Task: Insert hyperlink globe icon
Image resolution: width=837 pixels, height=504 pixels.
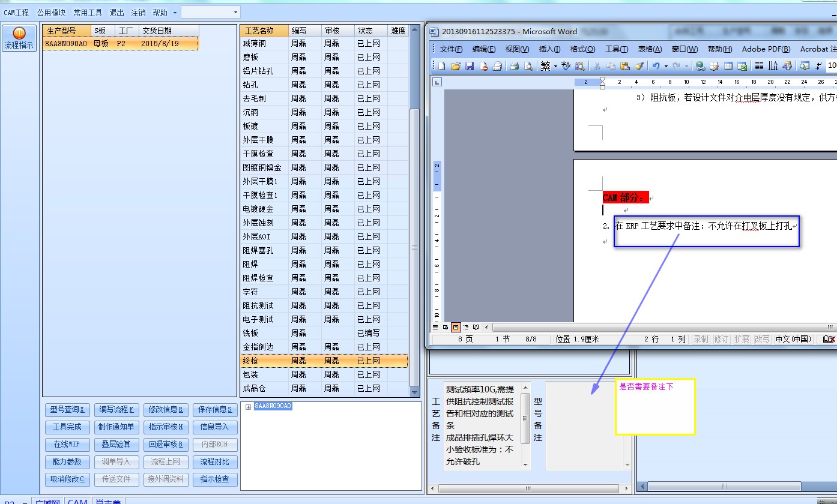Action: point(700,66)
